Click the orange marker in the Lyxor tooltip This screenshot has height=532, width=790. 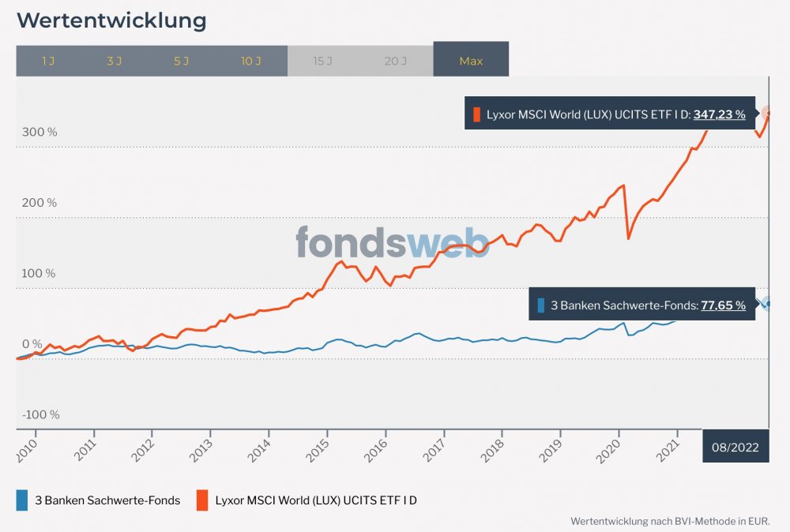click(x=476, y=114)
